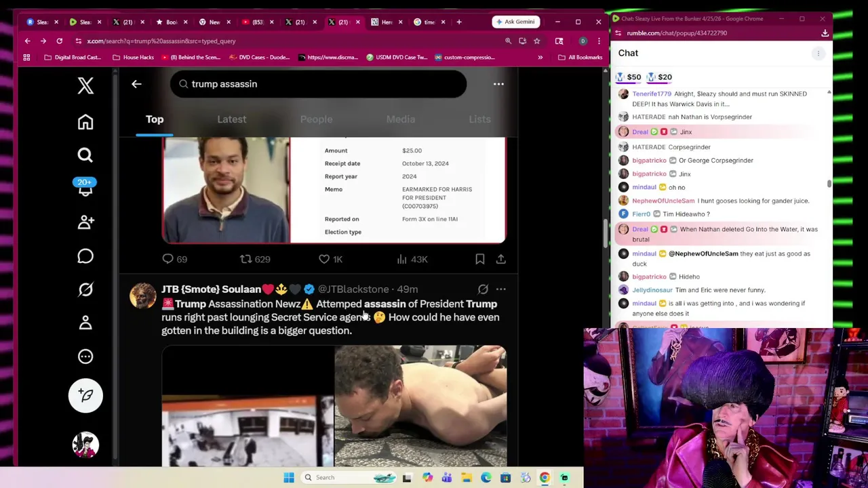This screenshot has width=868, height=488.
Task: Open a new Chrome tab
Action: click(459, 22)
